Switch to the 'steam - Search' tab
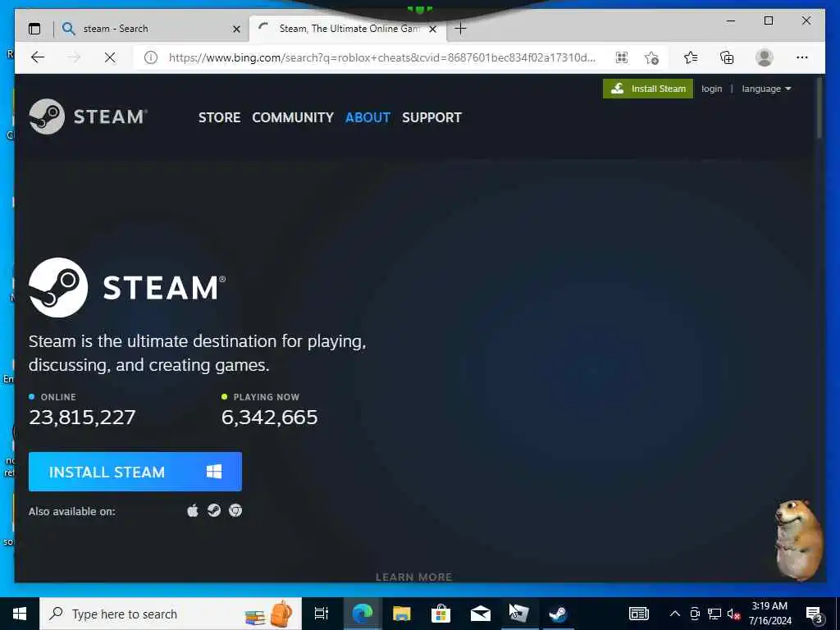The width and height of the screenshot is (840, 630). click(x=152, y=29)
